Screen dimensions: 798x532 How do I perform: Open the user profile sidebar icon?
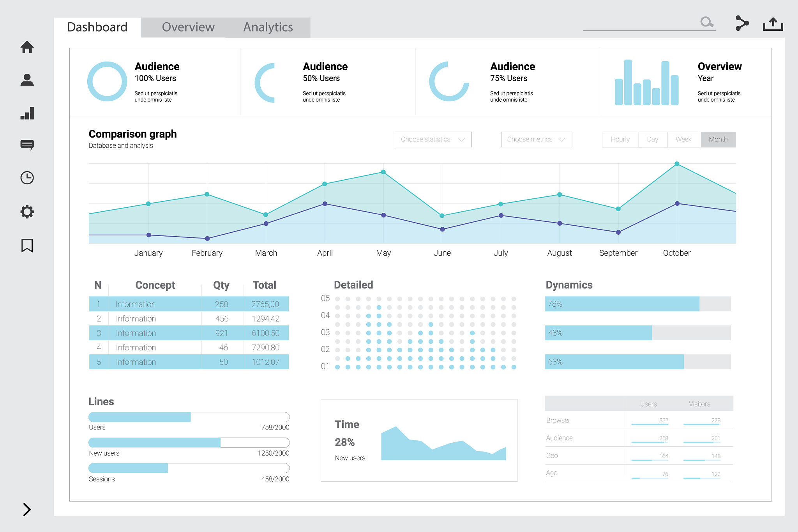tap(27, 80)
